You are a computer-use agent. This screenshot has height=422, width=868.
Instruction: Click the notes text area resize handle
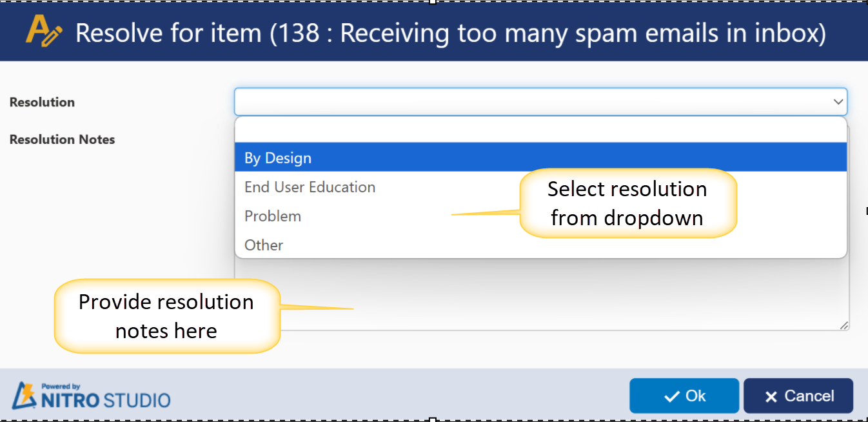coord(843,326)
